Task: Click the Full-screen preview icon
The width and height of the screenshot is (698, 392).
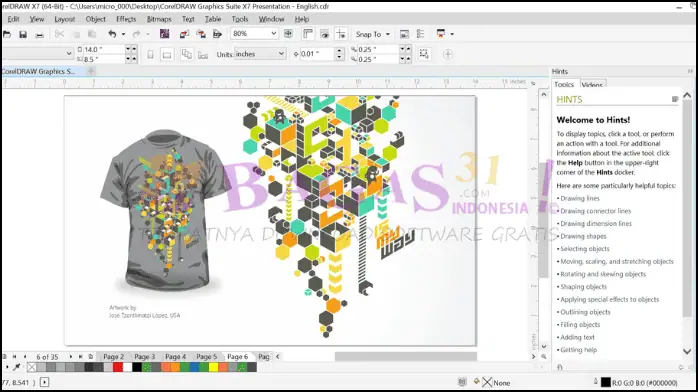Action: 288,34
